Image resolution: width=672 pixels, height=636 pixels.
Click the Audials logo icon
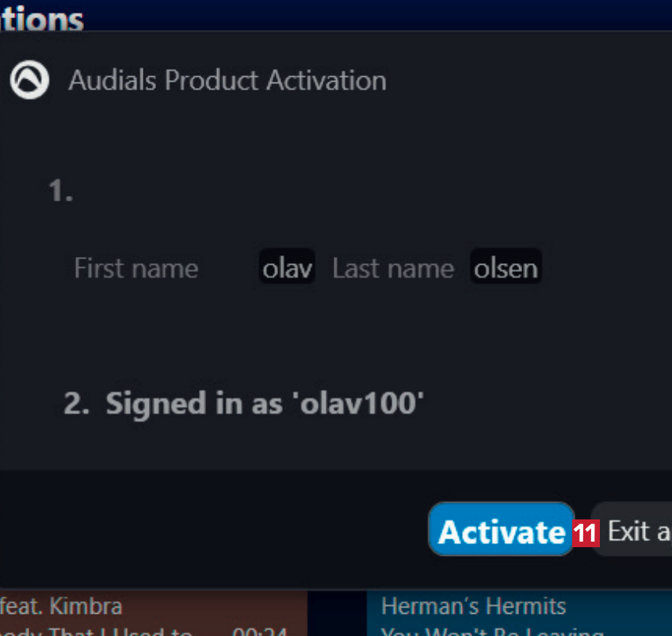point(29,80)
